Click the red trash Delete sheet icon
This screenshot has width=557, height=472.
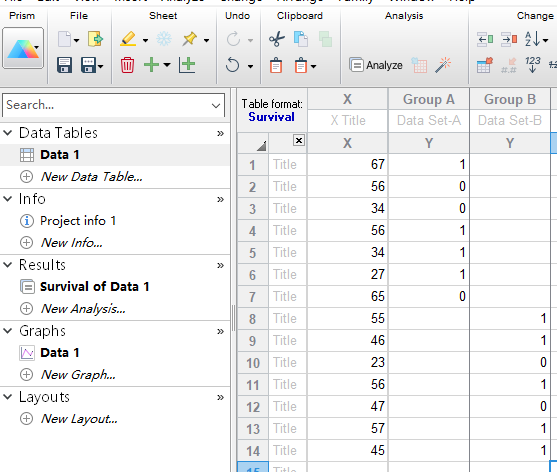point(127,65)
